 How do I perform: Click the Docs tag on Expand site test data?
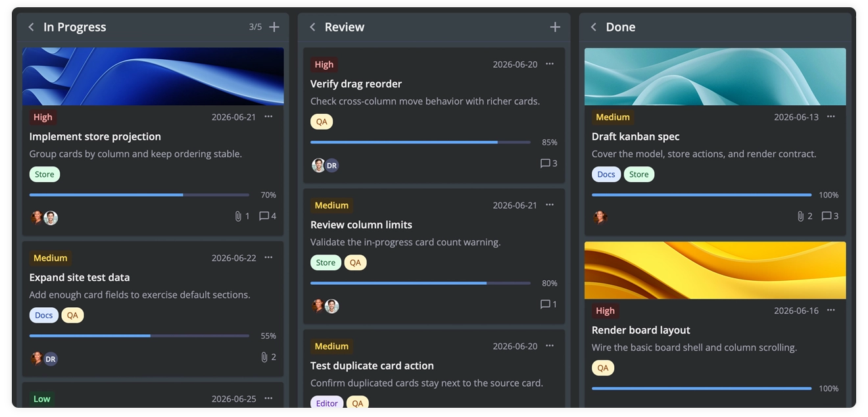(44, 315)
